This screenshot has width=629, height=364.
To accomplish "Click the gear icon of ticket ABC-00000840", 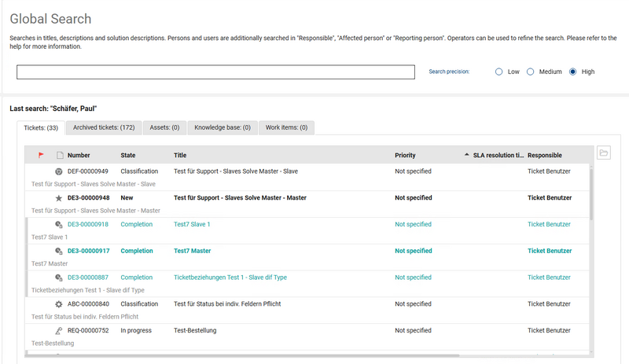I will [x=59, y=304].
